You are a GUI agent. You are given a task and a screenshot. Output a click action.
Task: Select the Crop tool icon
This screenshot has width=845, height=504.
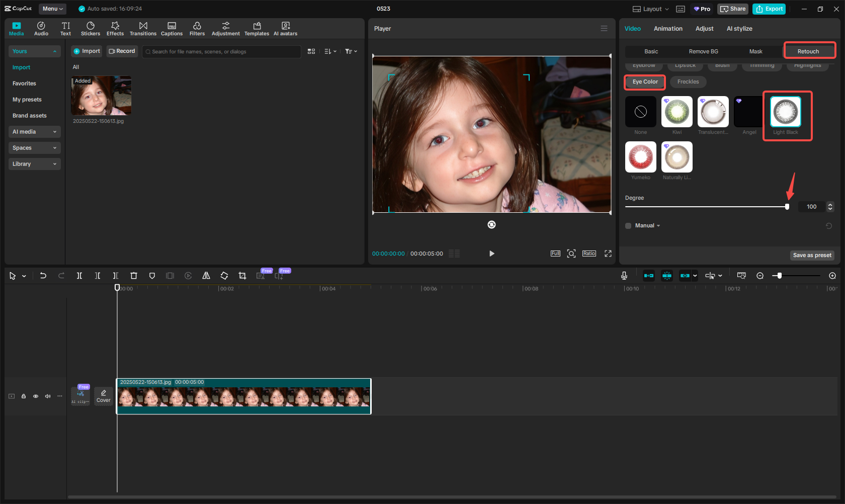coord(242,276)
